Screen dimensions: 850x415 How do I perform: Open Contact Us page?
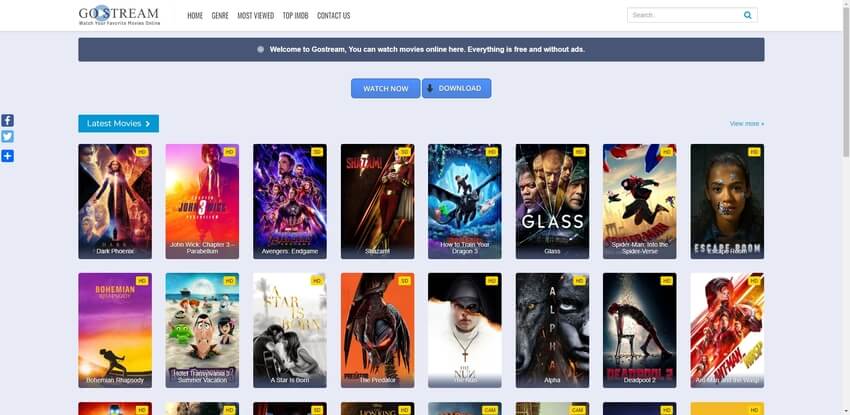[x=333, y=16]
